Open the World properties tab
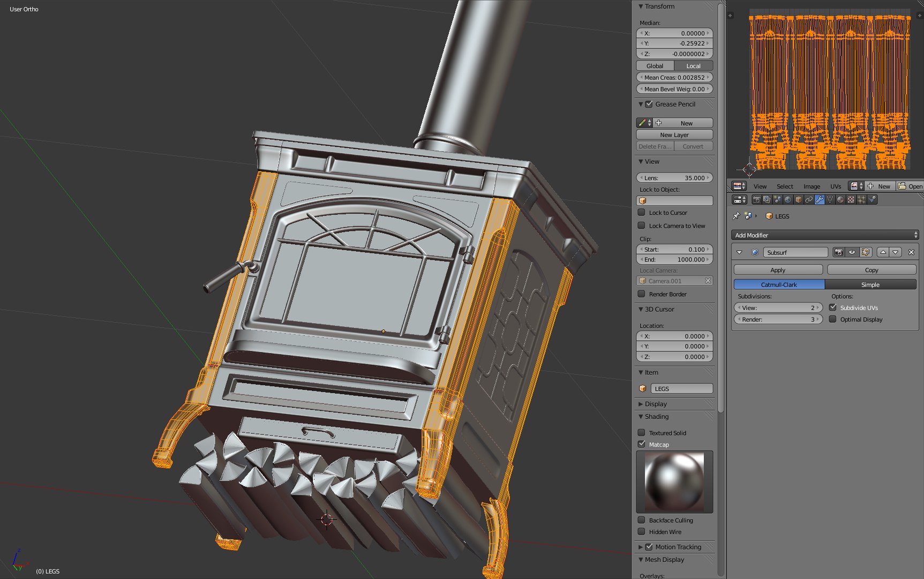Image resolution: width=924 pixels, height=579 pixels. tap(788, 199)
